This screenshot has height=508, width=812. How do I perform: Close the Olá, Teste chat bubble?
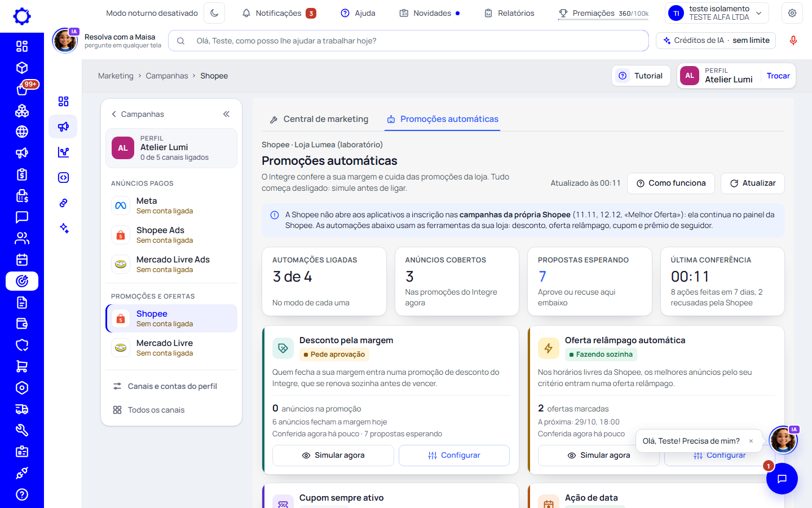(751, 441)
